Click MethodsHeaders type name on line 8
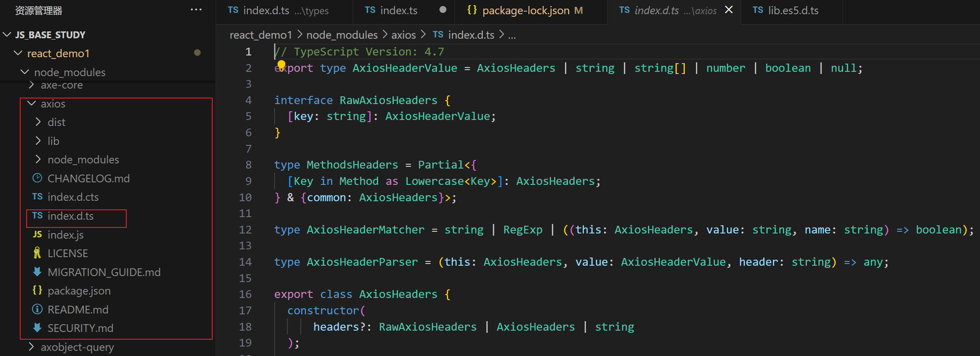 click(x=352, y=165)
